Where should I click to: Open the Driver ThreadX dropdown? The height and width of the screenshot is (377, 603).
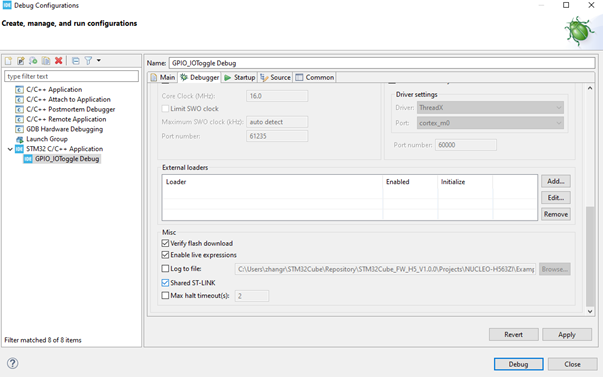[x=490, y=108]
